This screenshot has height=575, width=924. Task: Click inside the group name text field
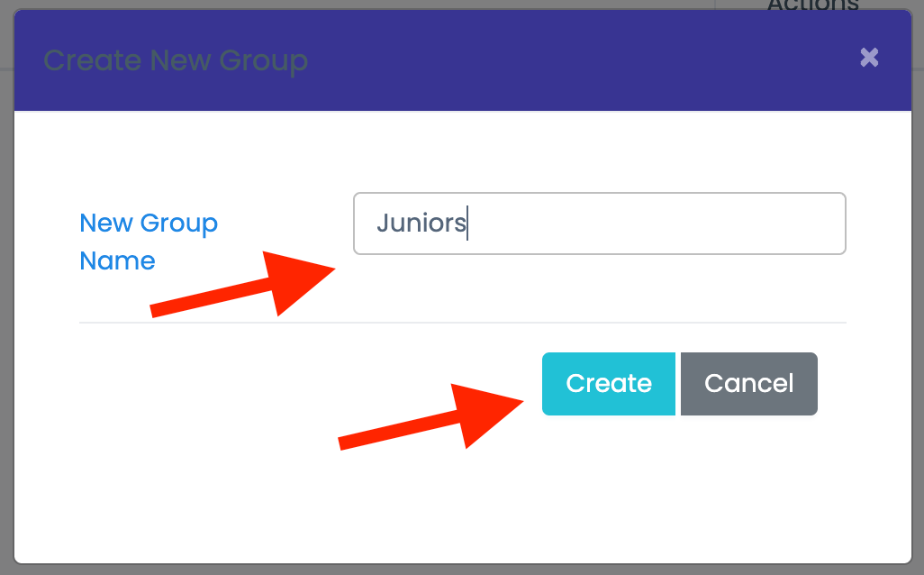[599, 223]
